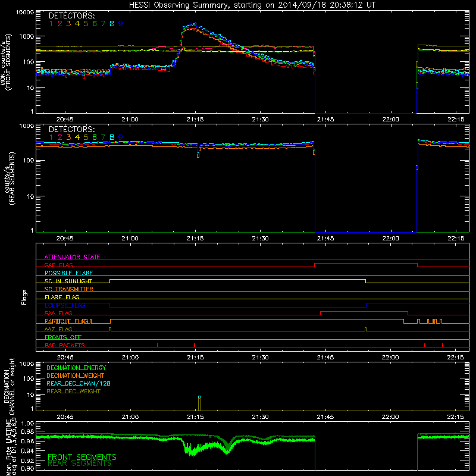
Task: Click the DECIMATION_ENERGY legend entry
Action: [76, 368]
